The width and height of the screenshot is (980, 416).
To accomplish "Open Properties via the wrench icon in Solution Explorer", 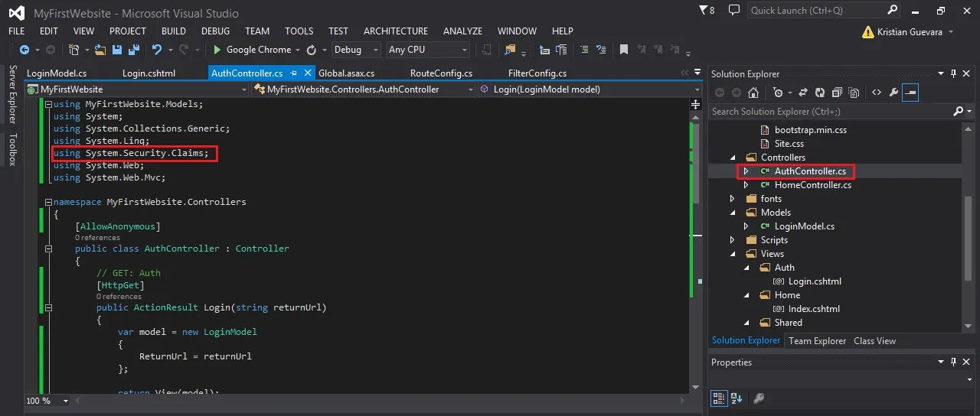I will click(x=893, y=93).
